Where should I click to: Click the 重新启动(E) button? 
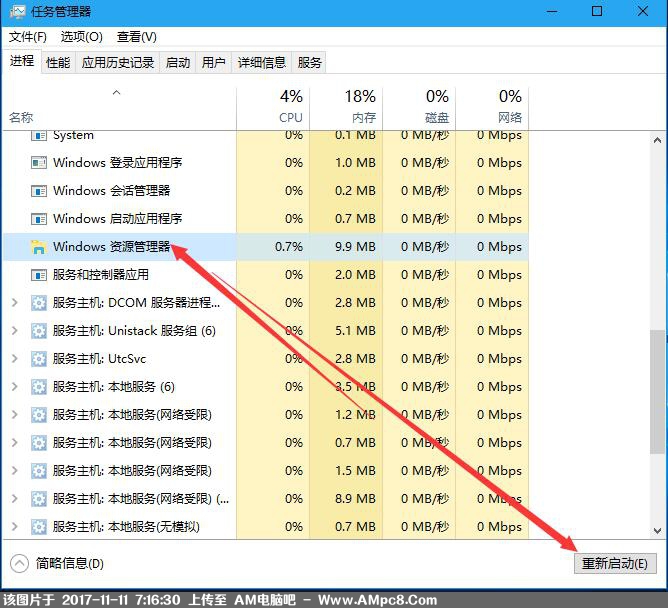pyautogui.click(x=615, y=564)
